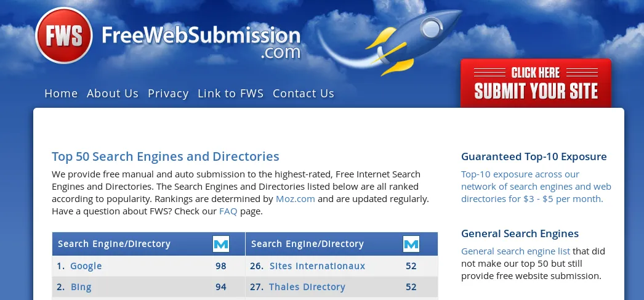Image resolution: width=644 pixels, height=300 pixels.
Task: Click the FreeWebSubmission.com title logo
Action: [x=201, y=42]
